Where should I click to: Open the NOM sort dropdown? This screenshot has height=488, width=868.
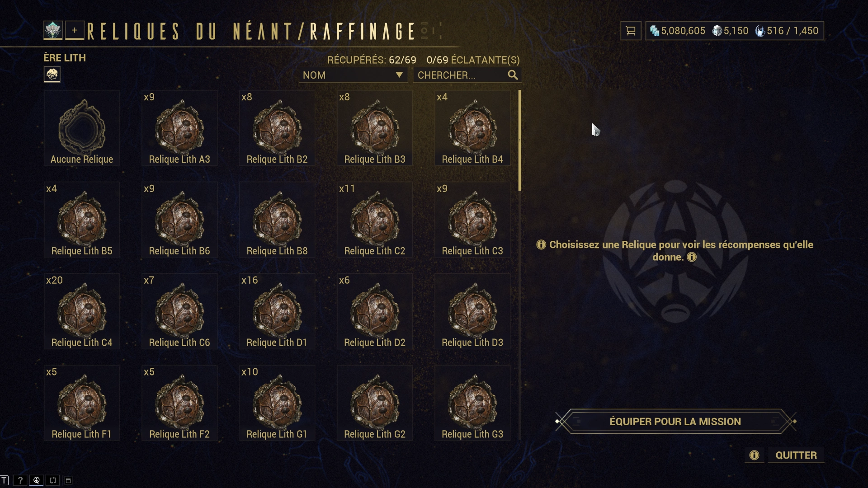(x=353, y=75)
